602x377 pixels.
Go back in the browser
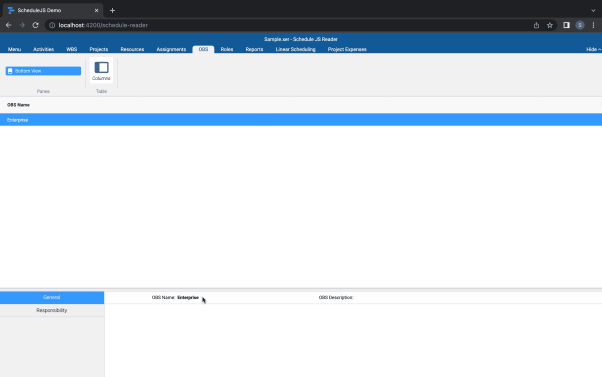[8, 25]
